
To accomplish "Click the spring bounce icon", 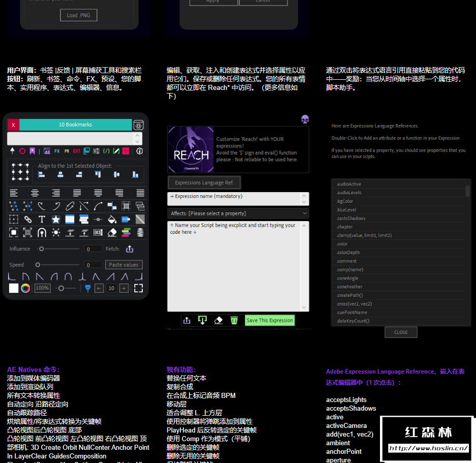I will click(140, 233).
